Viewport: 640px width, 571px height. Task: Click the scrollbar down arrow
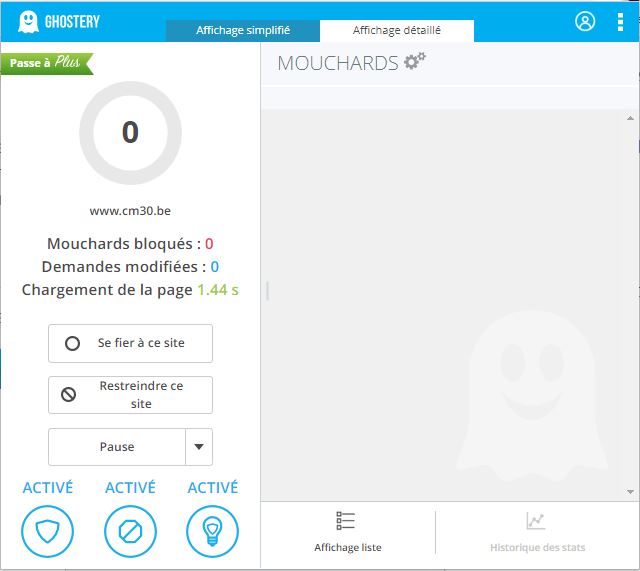[630, 492]
